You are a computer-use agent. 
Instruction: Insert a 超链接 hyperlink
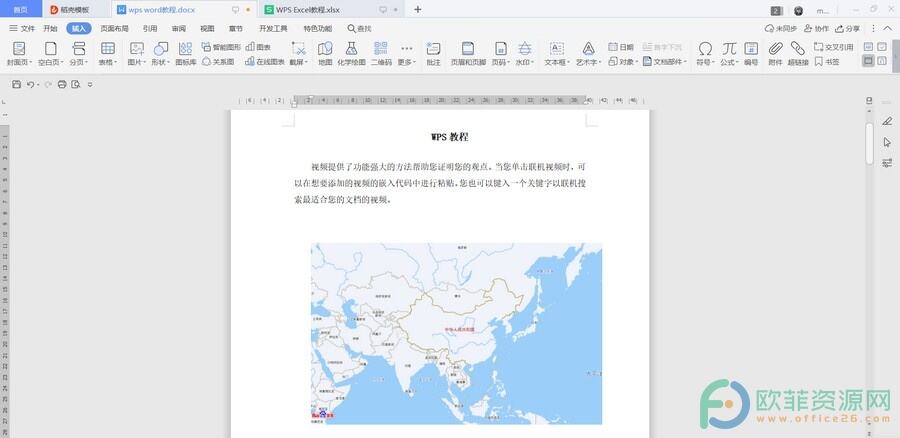[x=798, y=53]
